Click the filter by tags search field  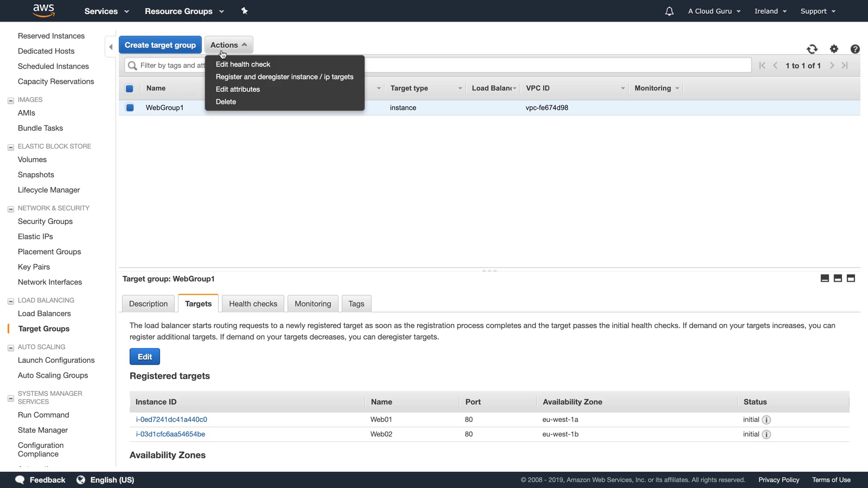[172, 66]
